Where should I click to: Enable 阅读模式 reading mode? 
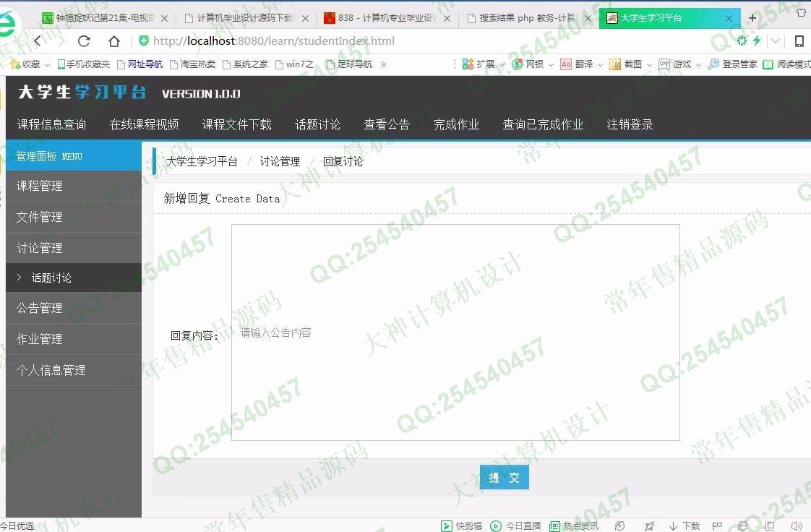[x=786, y=64]
